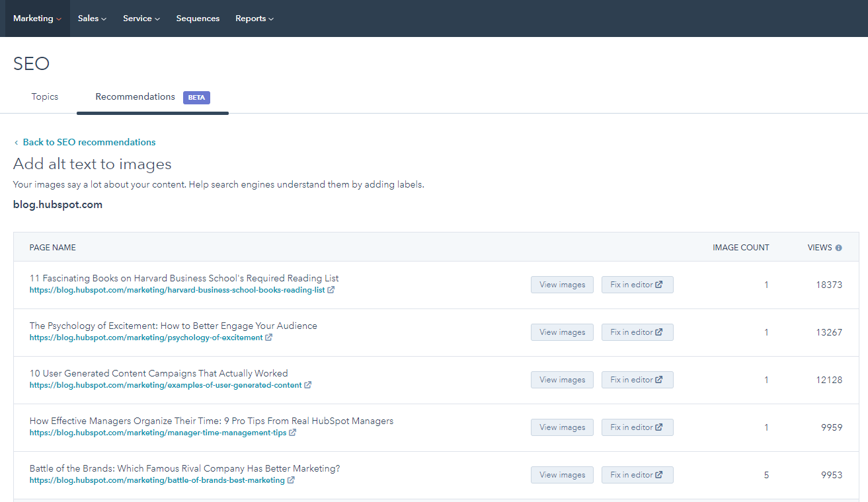Open the manager-time-management-tips blog URL
The width and height of the screenshot is (868, 502).
coord(158,433)
